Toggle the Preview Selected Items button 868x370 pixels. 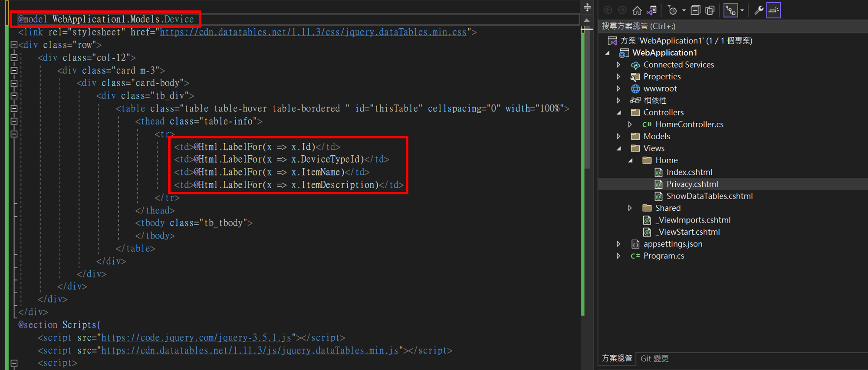click(x=773, y=10)
